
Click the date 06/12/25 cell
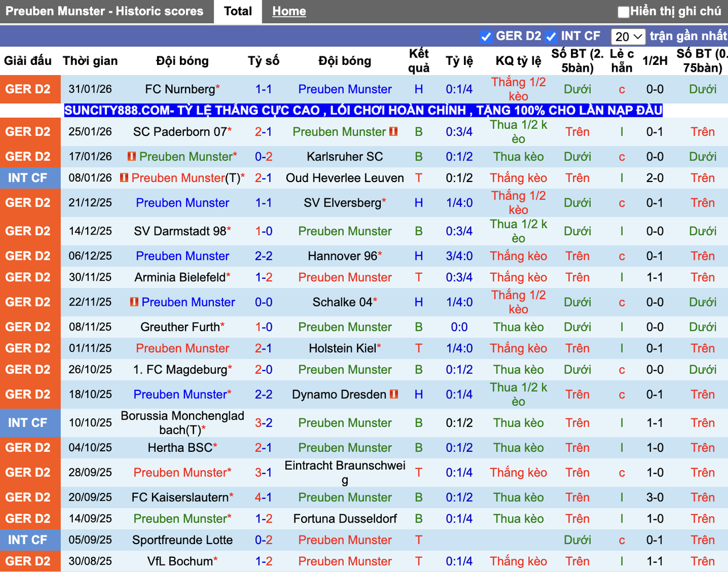(x=90, y=257)
